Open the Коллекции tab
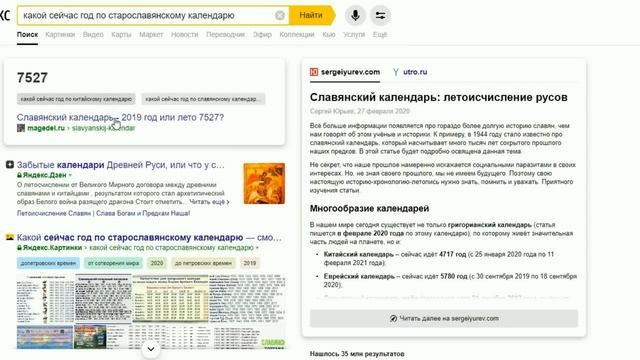The width and height of the screenshot is (640, 360). click(297, 35)
